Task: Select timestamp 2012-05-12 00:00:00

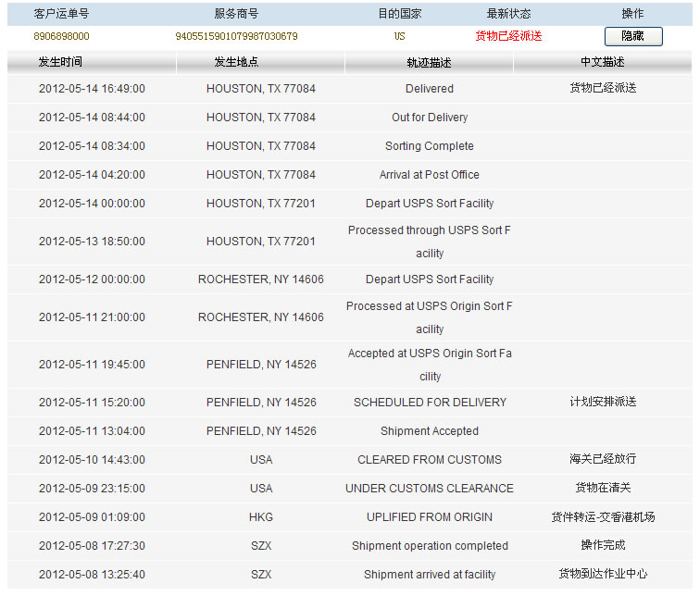Action: (x=92, y=279)
